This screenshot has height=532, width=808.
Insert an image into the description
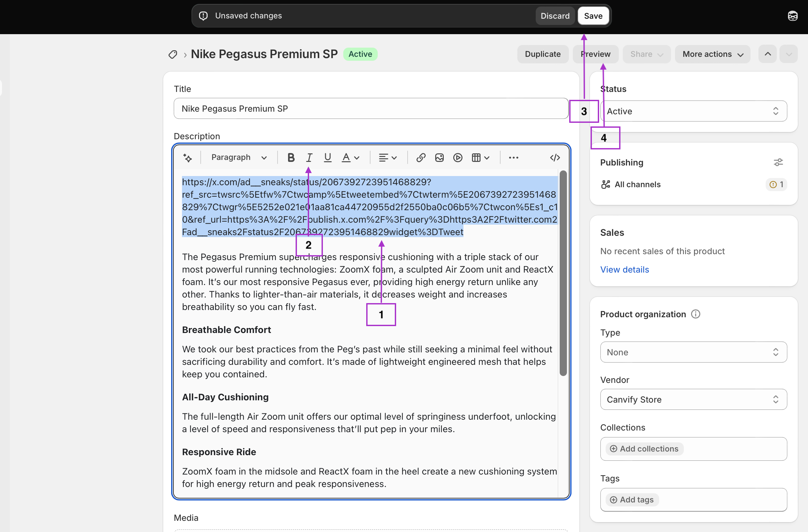[439, 158]
